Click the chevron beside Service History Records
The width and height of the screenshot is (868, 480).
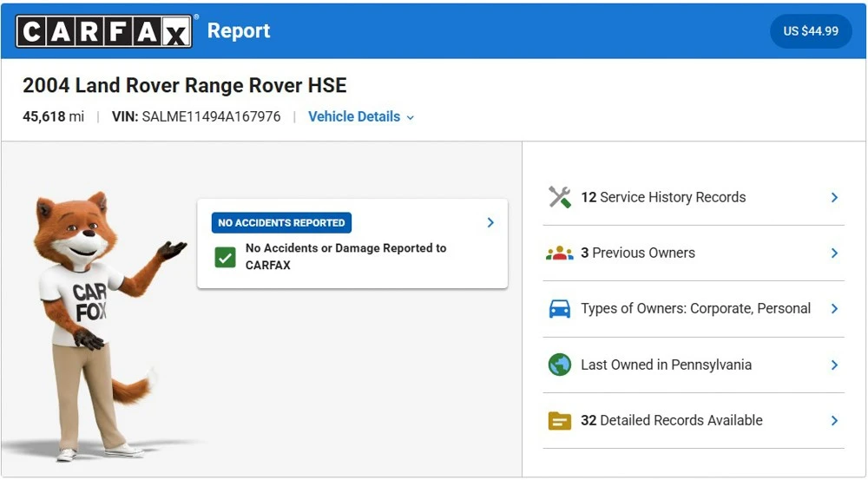click(834, 198)
